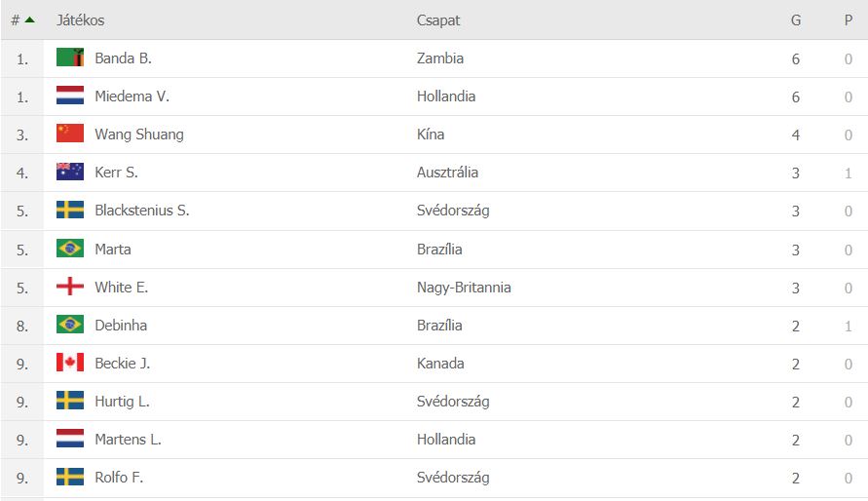Click the Zambia flag icon beside Banda B.
Screen dimensions: 868x501
pyautogui.click(x=70, y=58)
